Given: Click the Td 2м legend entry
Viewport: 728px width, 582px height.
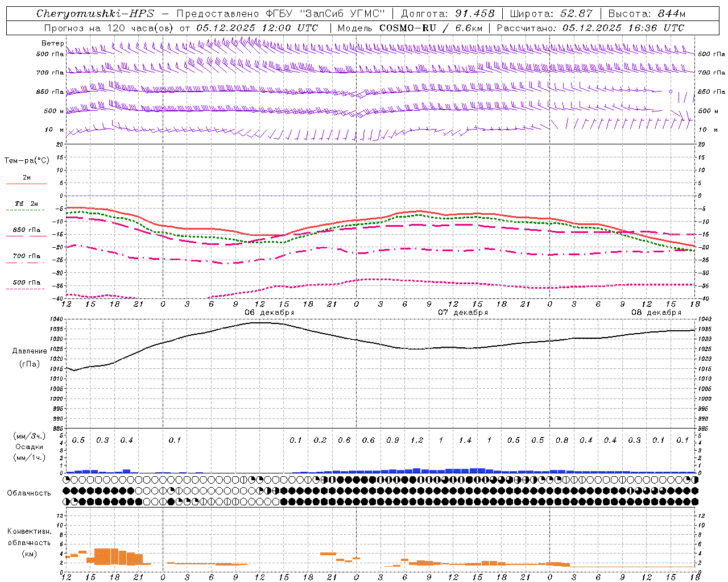Looking at the screenshot, I should point(26,203).
